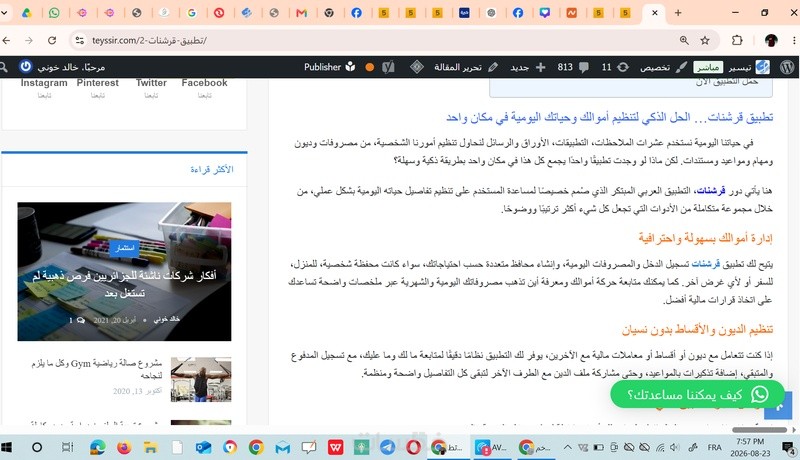Viewport: 800px width, 460px height.
Task: Open WPS Office from taskbar
Action: pos(335,447)
